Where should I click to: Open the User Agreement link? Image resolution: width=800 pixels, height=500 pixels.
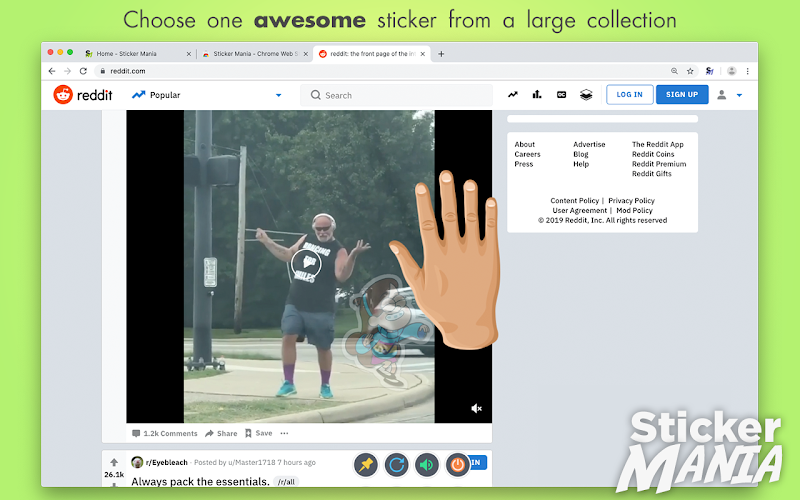(580, 210)
